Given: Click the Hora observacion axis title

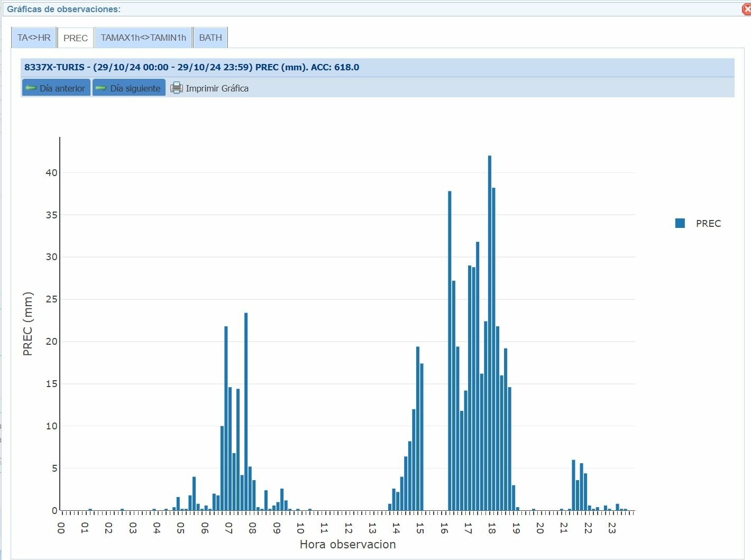Looking at the screenshot, I should (347, 544).
